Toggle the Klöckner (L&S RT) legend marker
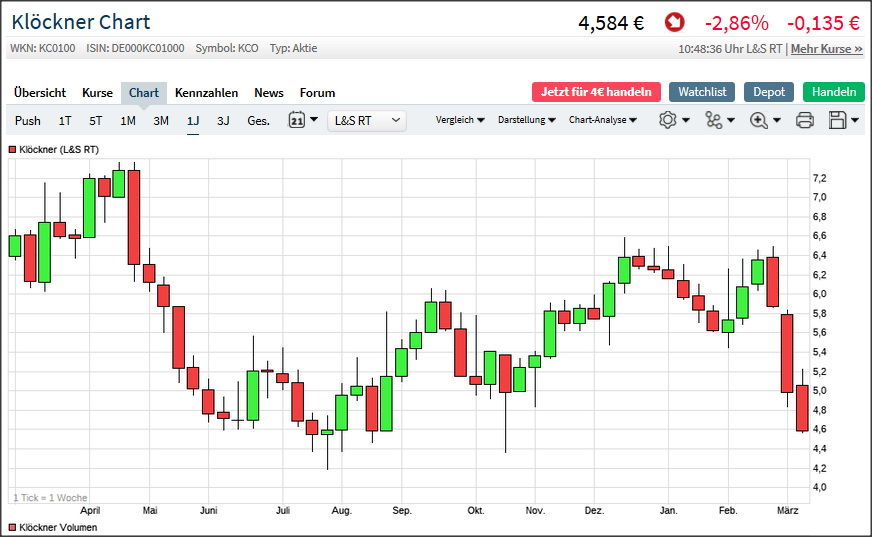The image size is (872, 537). point(12,150)
